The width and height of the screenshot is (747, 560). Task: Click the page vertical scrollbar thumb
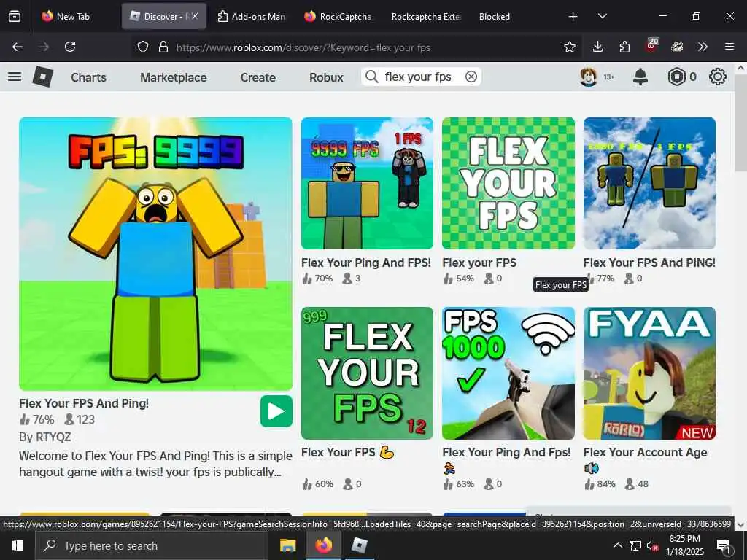[741, 122]
